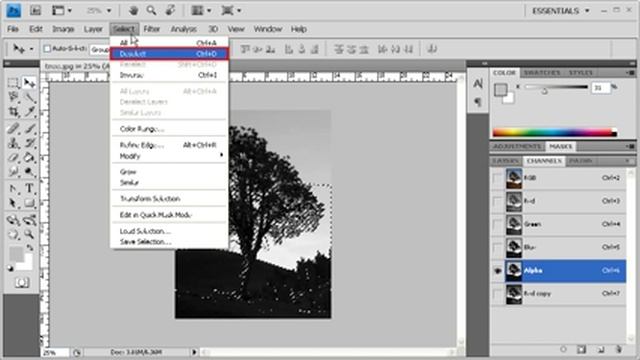
Task: Reset default foreground and background colors
Action: (x=10, y=269)
